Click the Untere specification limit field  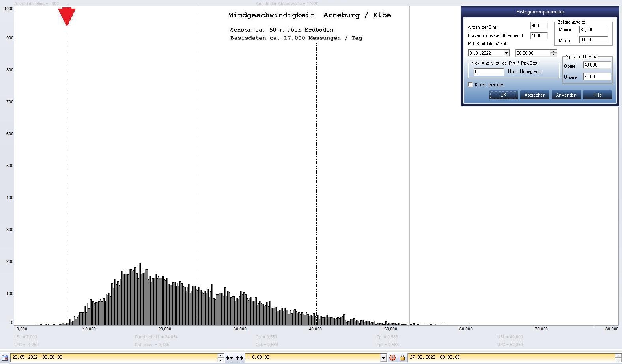coord(597,77)
